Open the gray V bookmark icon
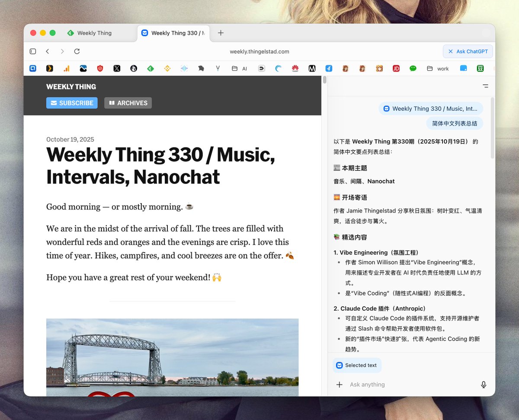This screenshot has height=420, width=519. click(218, 68)
